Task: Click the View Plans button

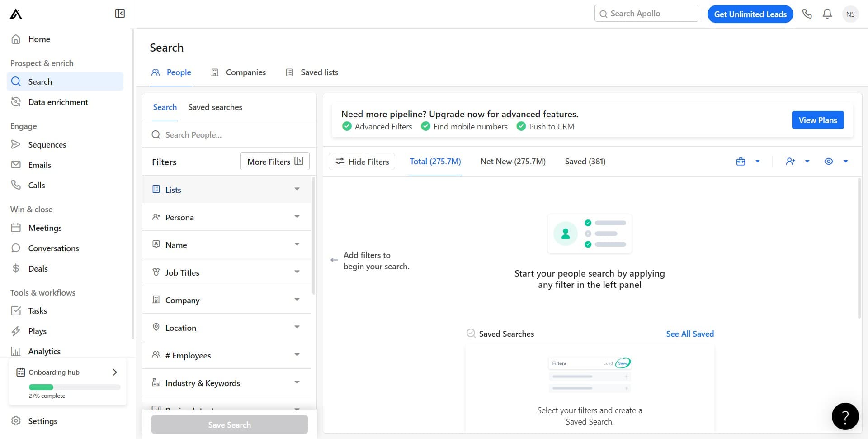Action: coord(817,120)
